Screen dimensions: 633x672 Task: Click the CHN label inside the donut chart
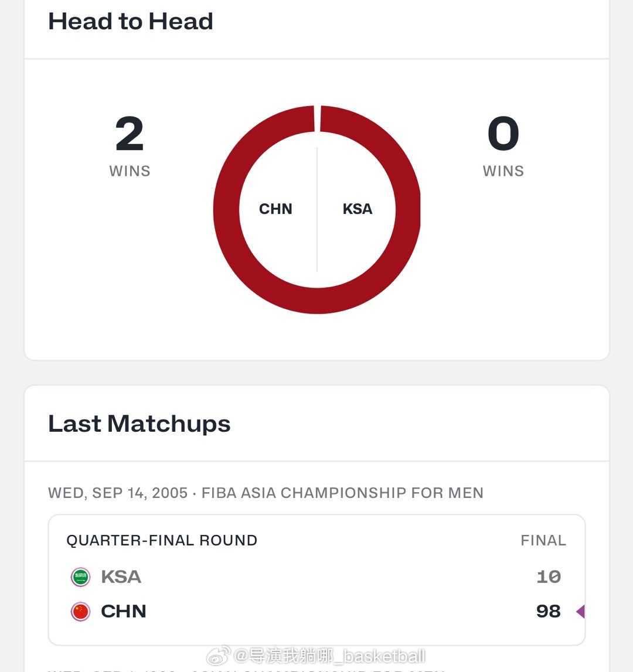point(275,209)
